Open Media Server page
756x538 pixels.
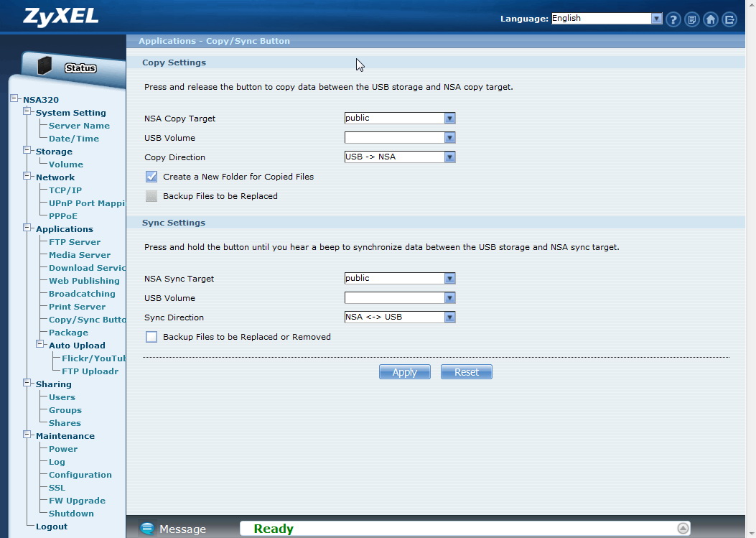click(x=80, y=255)
